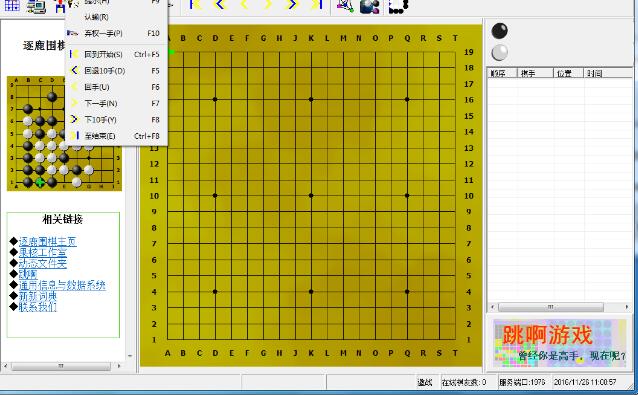The height and width of the screenshot is (395, 638).
Task: Click the go-to-start toolbar arrow
Action: click(196, 4)
